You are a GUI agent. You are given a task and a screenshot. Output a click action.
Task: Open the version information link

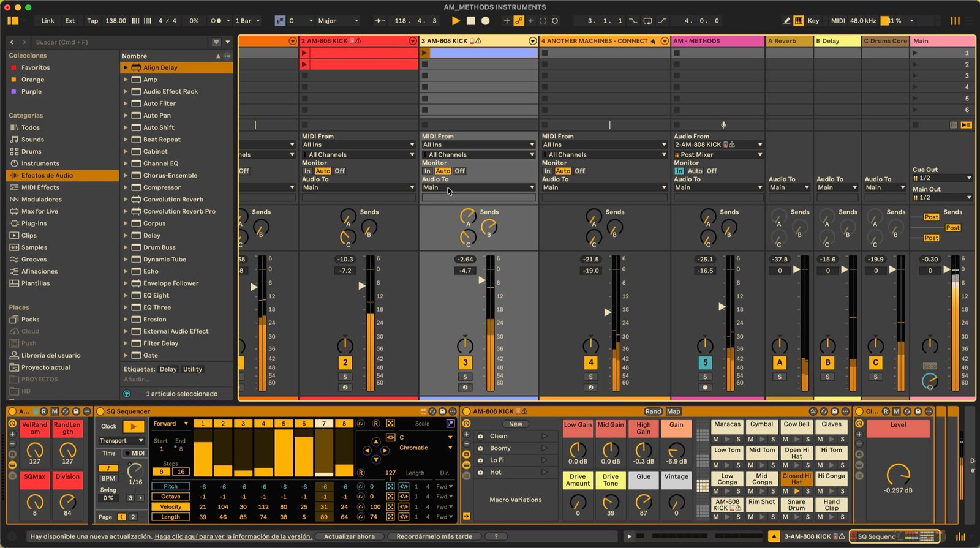point(233,536)
